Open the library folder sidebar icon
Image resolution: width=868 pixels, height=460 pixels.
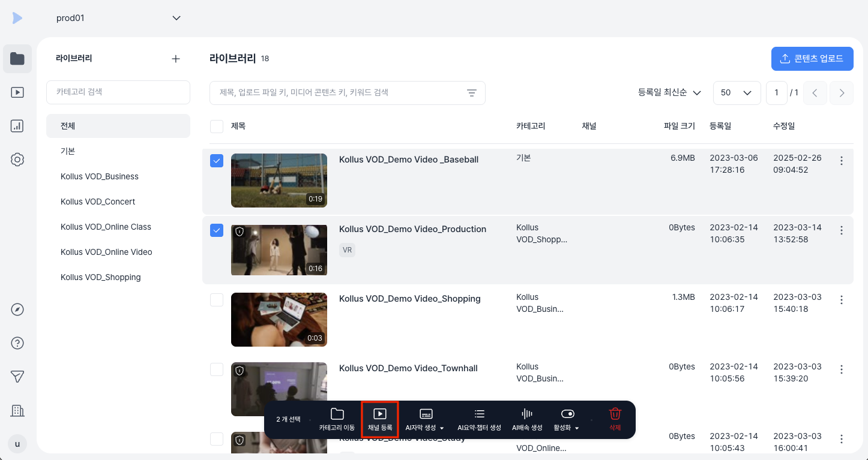(x=17, y=59)
